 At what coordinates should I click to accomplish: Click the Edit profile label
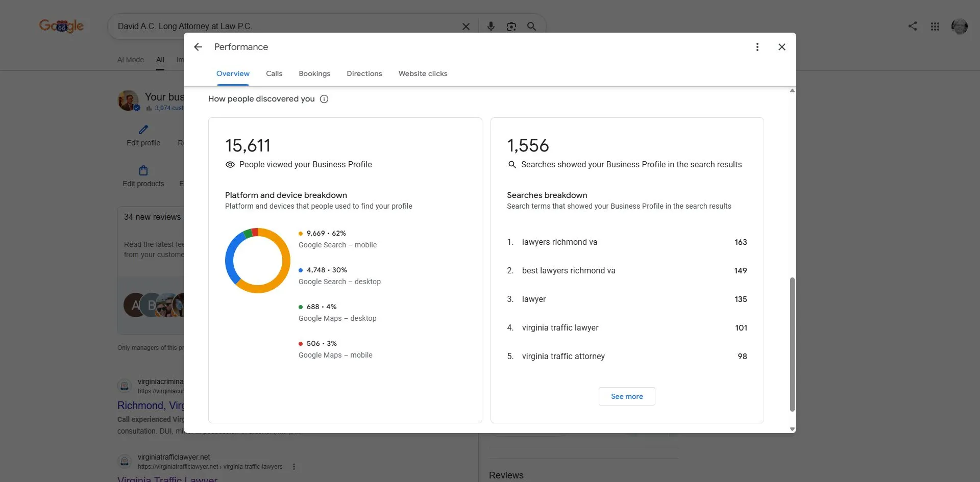pos(143,143)
